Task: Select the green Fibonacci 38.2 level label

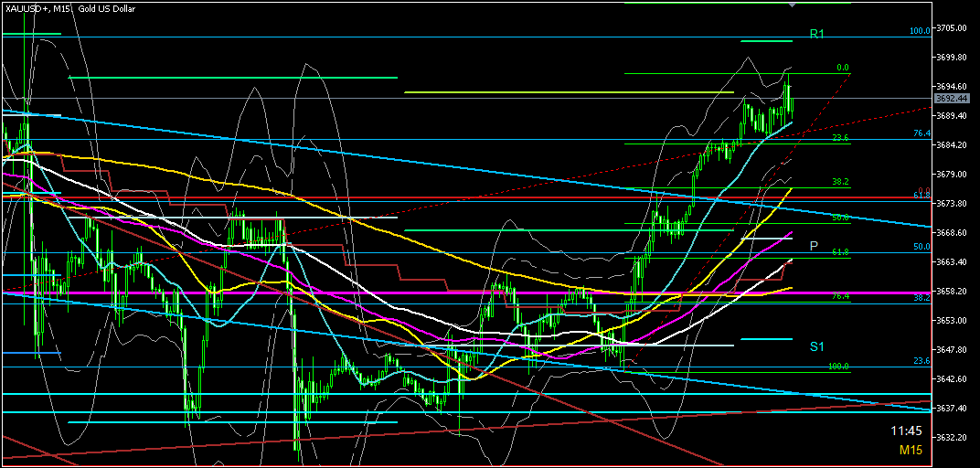Action: tap(840, 182)
